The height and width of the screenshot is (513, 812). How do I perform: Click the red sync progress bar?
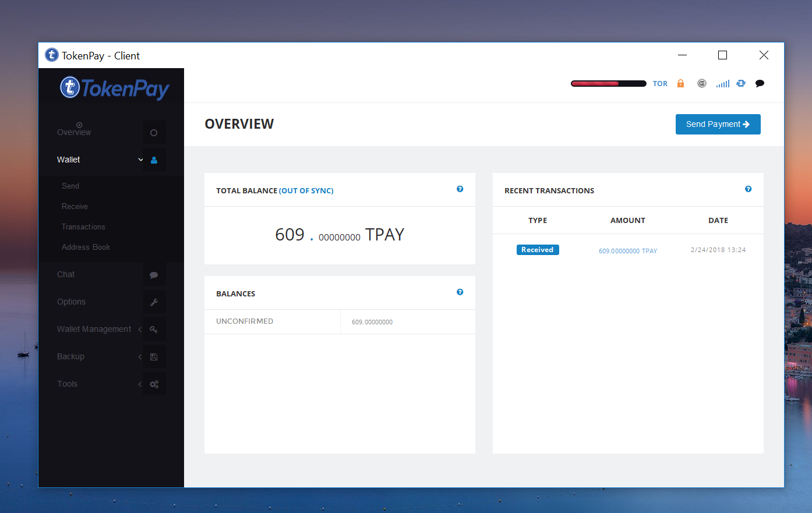click(608, 84)
